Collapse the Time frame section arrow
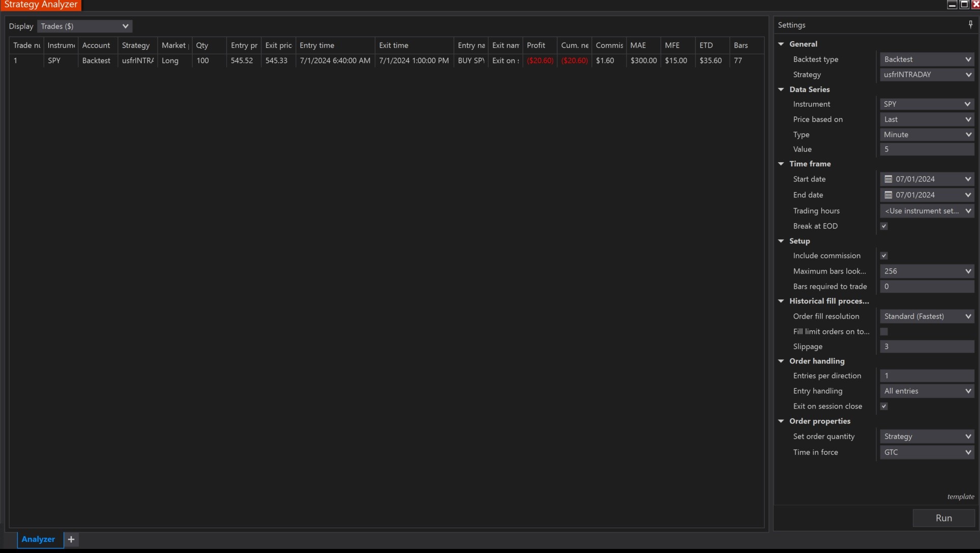This screenshot has width=980, height=553. coord(781,164)
